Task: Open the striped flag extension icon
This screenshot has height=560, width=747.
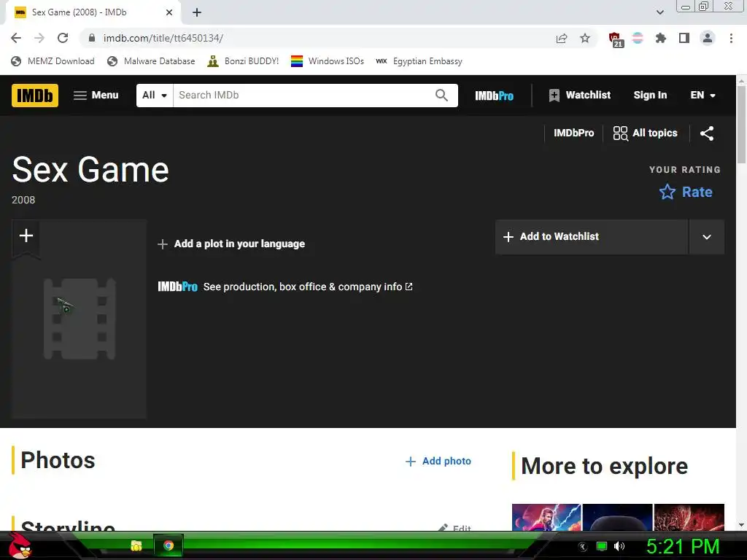Action: (638, 38)
